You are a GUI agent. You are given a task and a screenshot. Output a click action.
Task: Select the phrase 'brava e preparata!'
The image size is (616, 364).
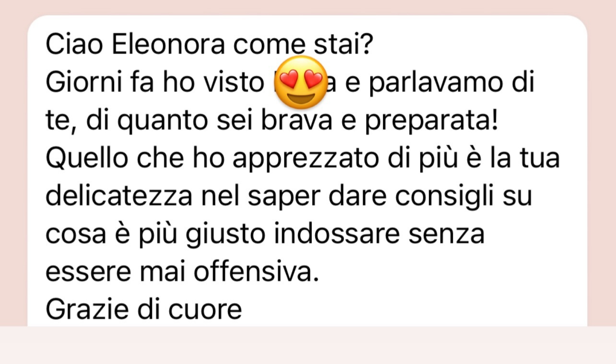tap(379, 122)
